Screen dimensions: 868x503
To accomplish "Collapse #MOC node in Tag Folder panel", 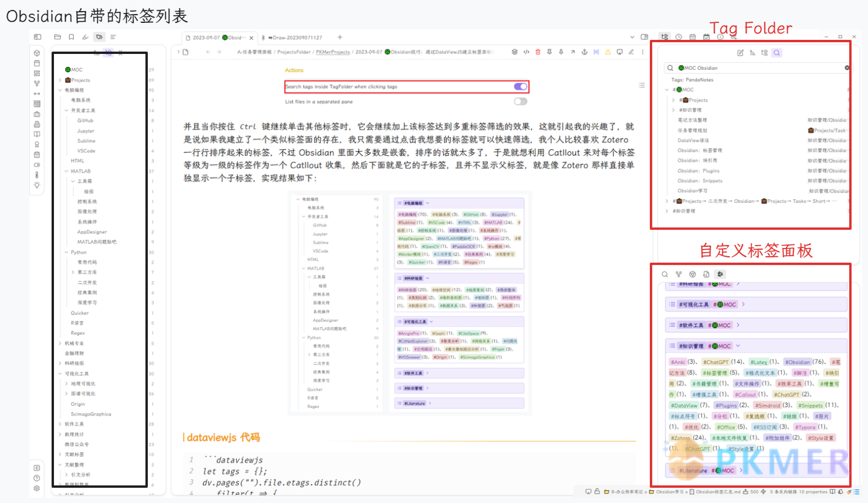I will point(667,90).
